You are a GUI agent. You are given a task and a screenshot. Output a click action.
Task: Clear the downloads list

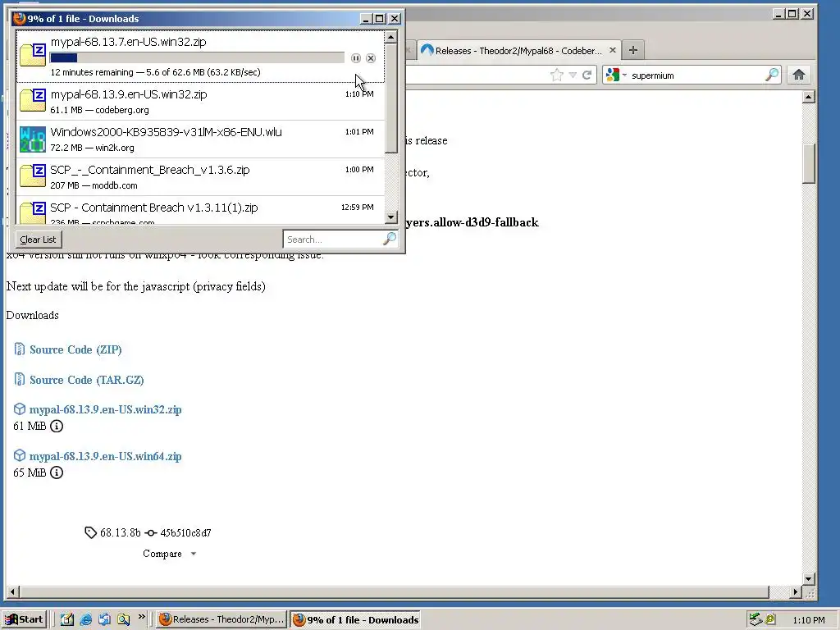click(38, 240)
